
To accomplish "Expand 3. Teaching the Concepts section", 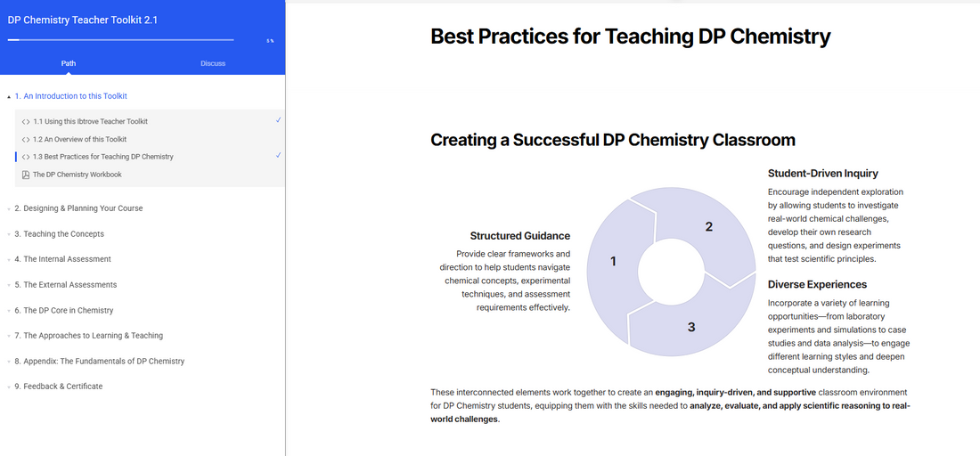I will click(9, 234).
